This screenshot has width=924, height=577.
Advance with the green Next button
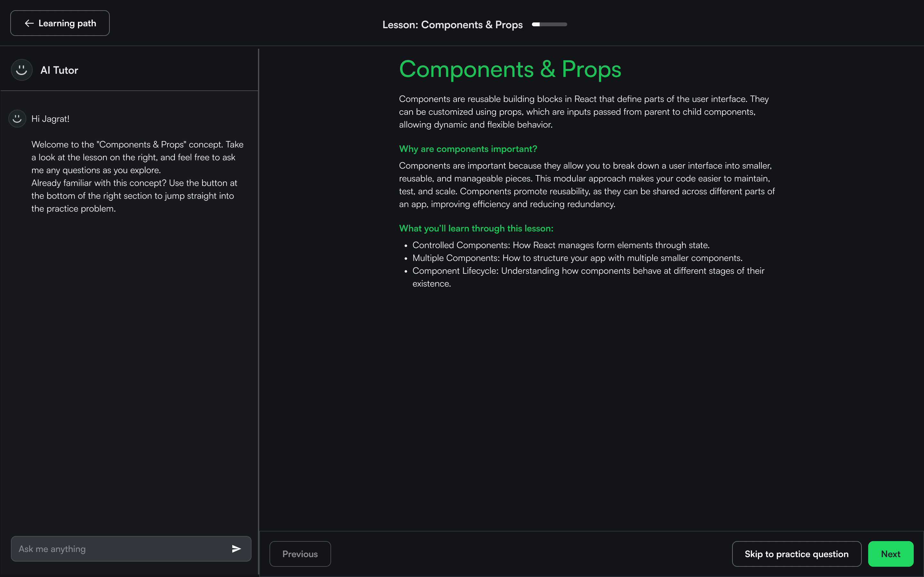[890, 554]
